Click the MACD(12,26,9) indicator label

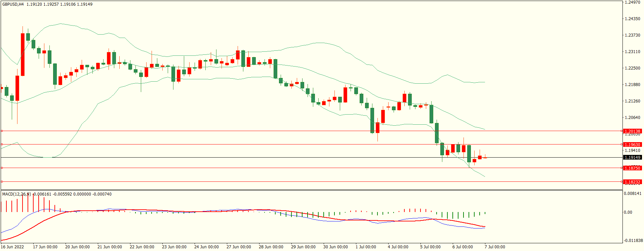(x=16, y=194)
